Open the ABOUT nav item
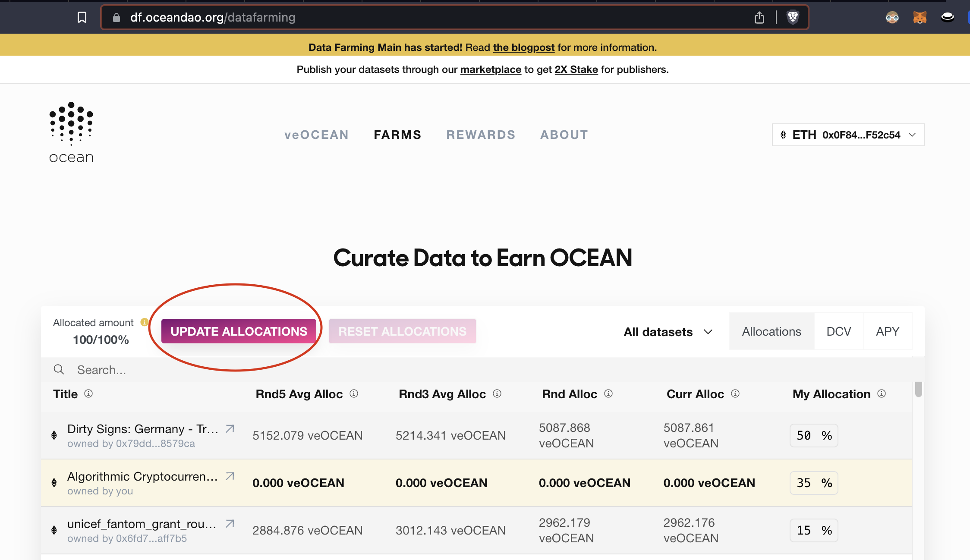The height and width of the screenshot is (560, 970). coord(564,135)
